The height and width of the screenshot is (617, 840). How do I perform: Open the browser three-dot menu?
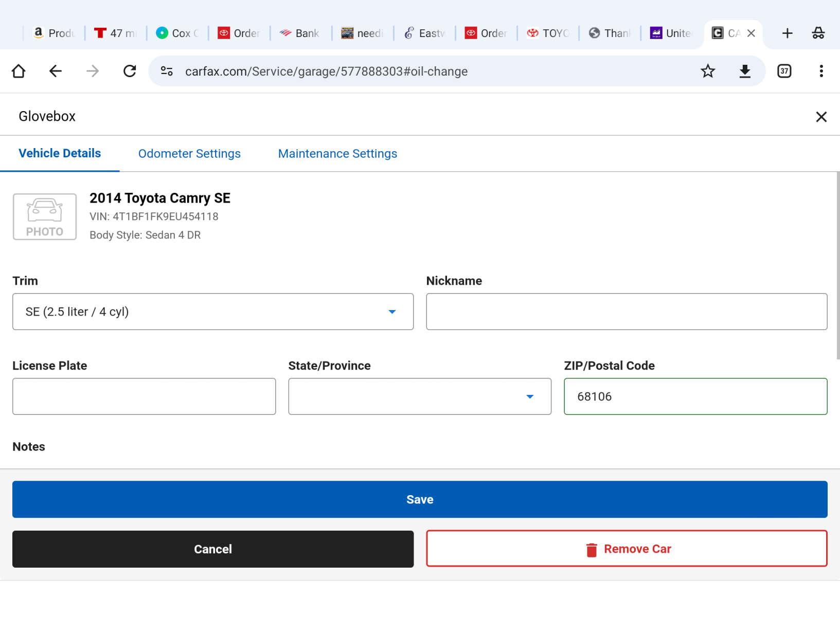(x=821, y=71)
